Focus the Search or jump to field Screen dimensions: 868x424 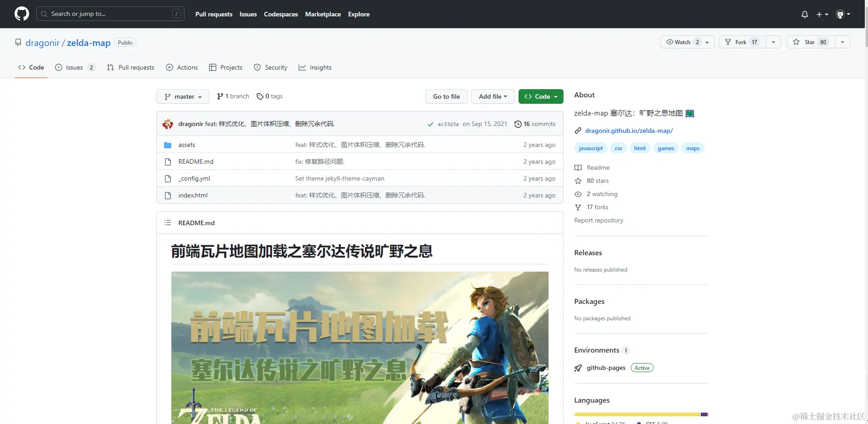[110, 14]
